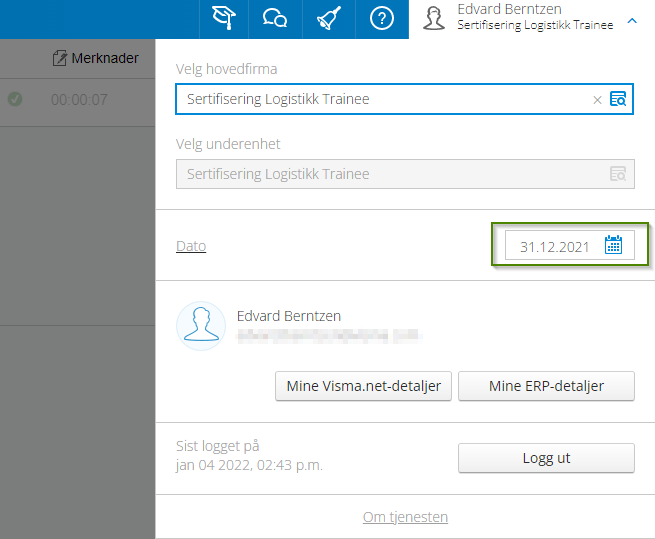This screenshot has height=539, width=655.
Task: Click the user silhouette icon in header
Action: pyautogui.click(x=434, y=18)
